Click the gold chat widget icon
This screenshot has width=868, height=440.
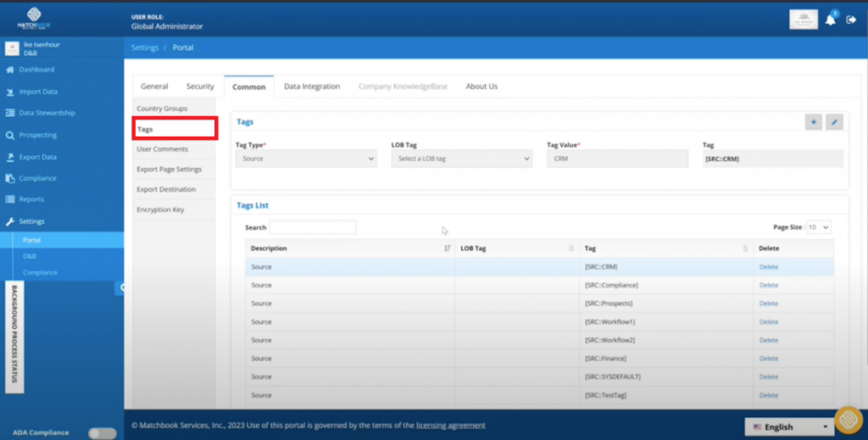click(x=848, y=421)
